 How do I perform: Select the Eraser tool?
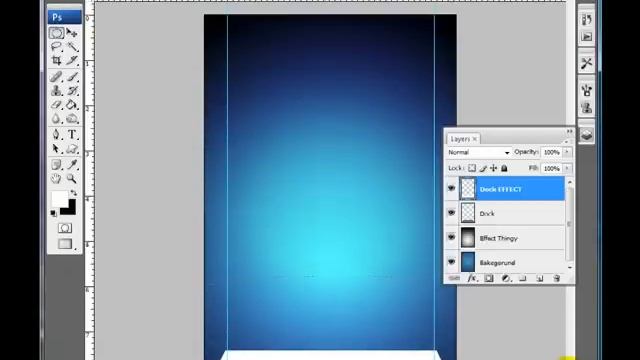click(56, 104)
